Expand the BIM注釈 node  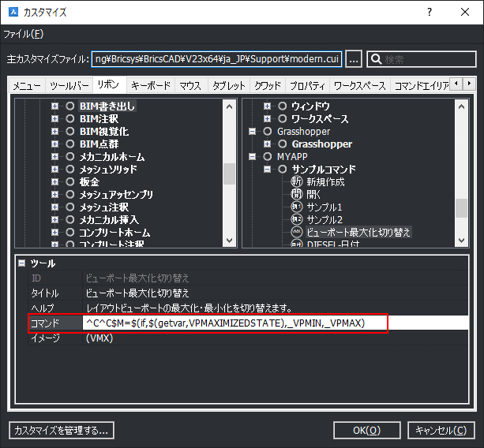point(54,119)
